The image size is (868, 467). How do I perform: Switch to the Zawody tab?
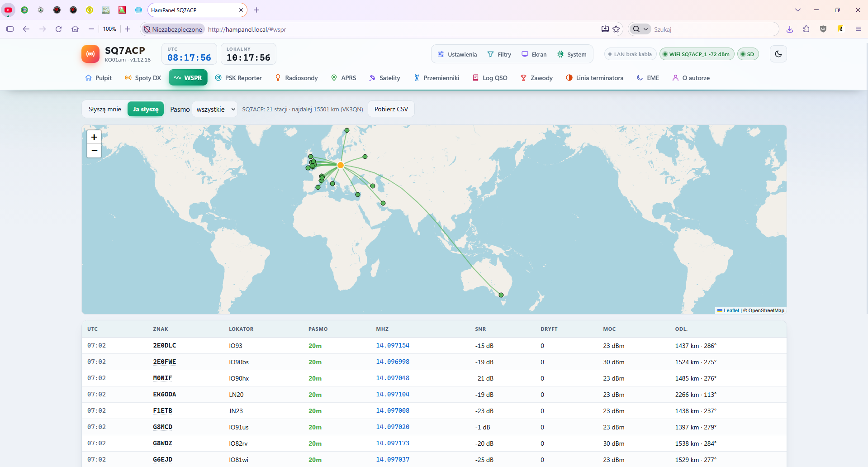click(536, 78)
